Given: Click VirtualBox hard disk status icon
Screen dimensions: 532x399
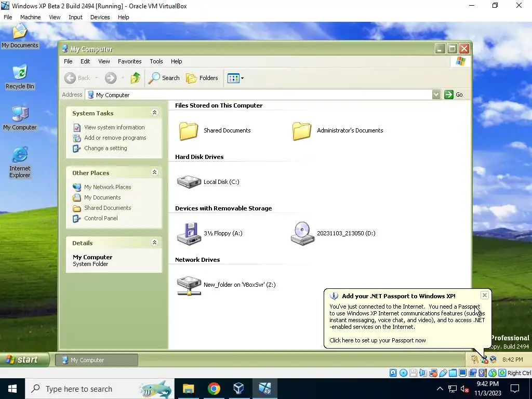Looking at the screenshot, I should [x=393, y=373].
